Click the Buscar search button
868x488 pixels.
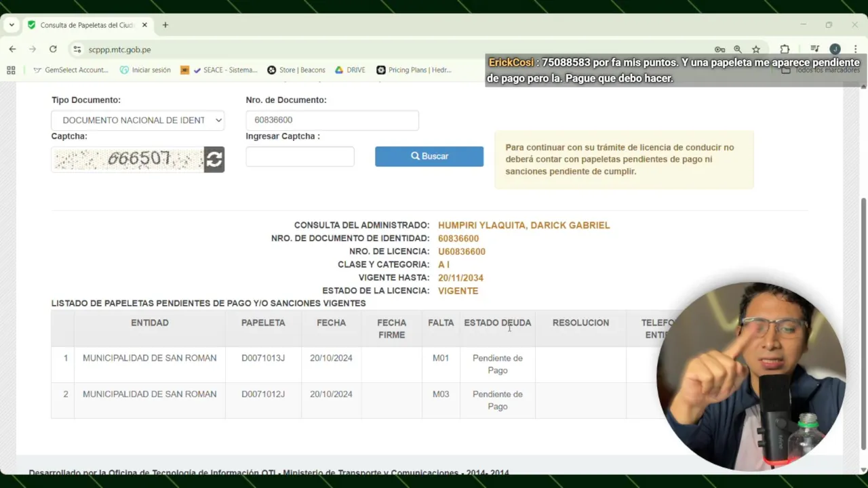[x=429, y=157]
